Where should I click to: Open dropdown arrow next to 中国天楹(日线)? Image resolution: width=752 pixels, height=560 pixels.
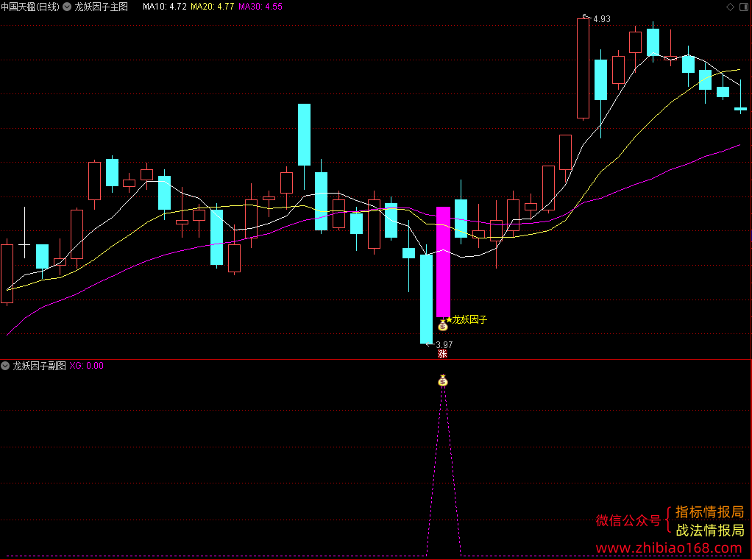pyautogui.click(x=67, y=7)
